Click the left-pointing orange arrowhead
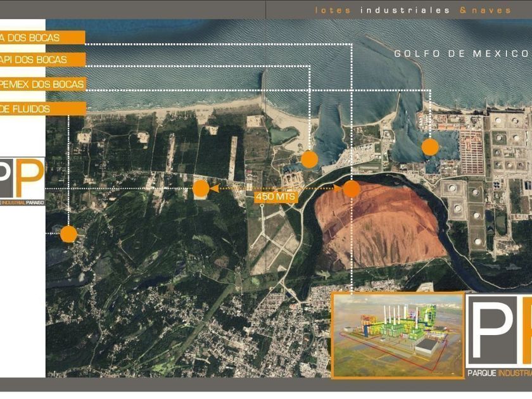Screen dimensions: 532x399 point(214,188)
